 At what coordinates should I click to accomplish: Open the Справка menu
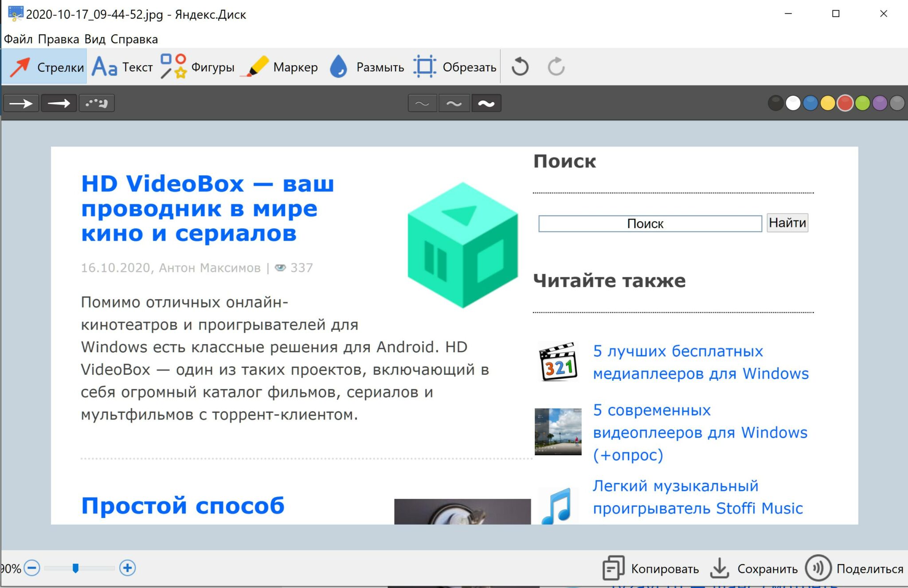pyautogui.click(x=134, y=39)
